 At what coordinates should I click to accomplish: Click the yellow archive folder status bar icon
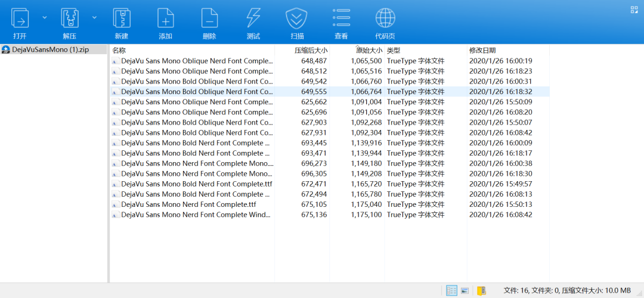coord(481,291)
